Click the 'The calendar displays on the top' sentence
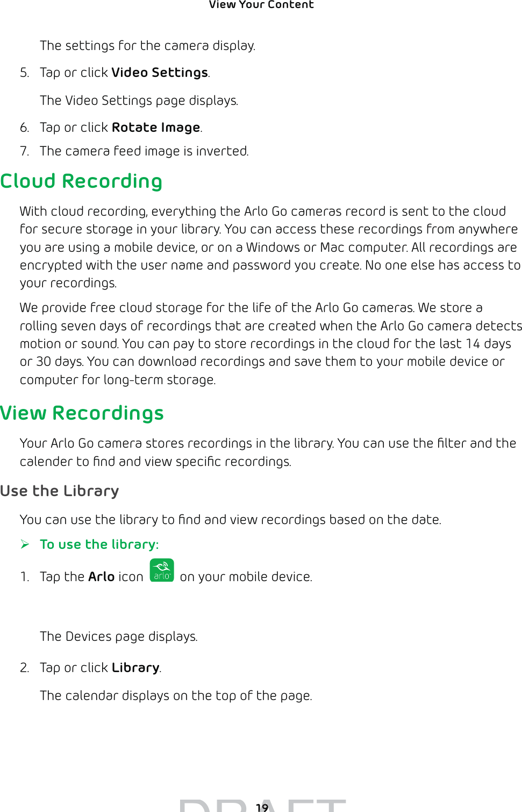 pyautogui.click(x=176, y=696)
